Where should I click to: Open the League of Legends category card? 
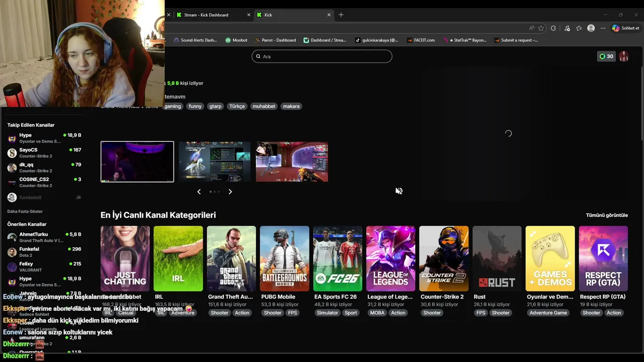[391, 258]
